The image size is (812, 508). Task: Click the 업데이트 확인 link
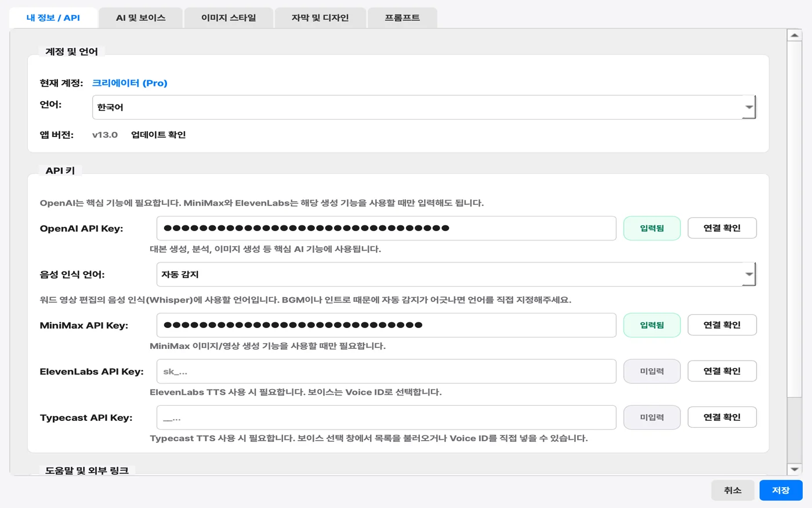[158, 135]
